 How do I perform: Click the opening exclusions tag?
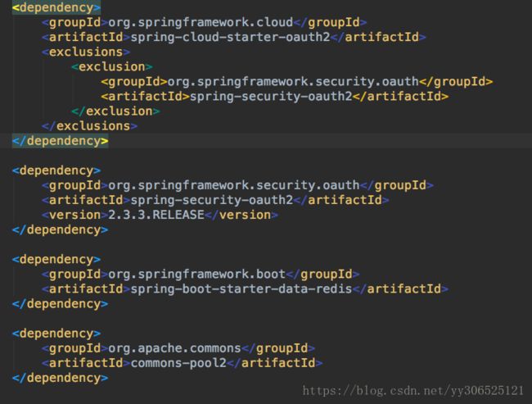86,52
